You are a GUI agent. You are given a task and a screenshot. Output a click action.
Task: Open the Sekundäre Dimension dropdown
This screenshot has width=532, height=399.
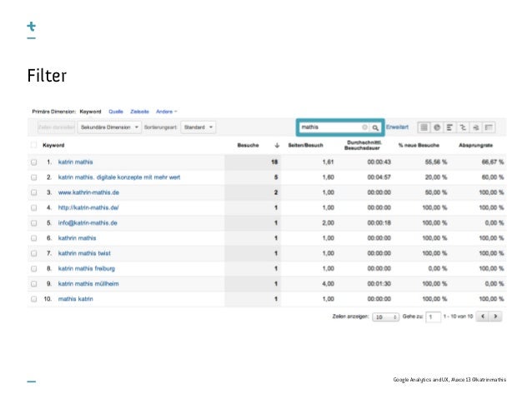tap(108, 127)
